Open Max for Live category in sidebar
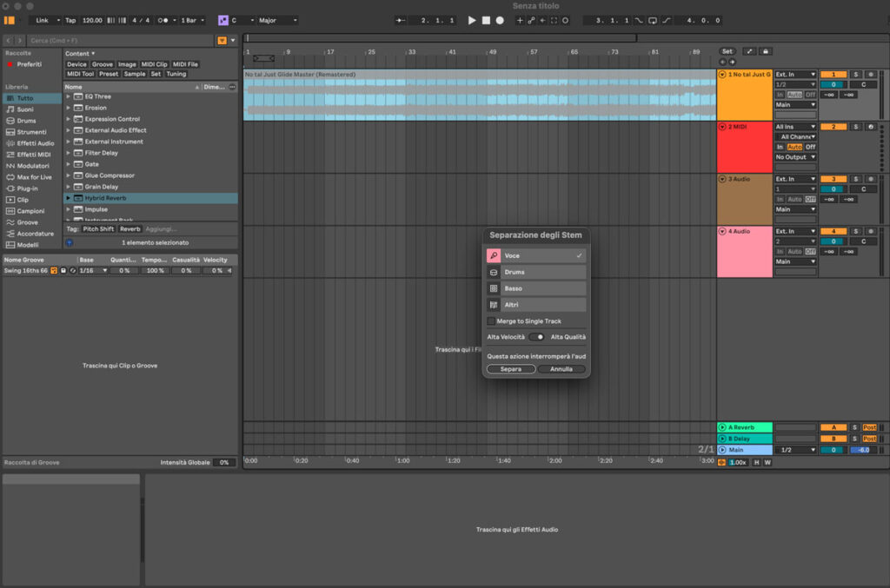 [34, 177]
